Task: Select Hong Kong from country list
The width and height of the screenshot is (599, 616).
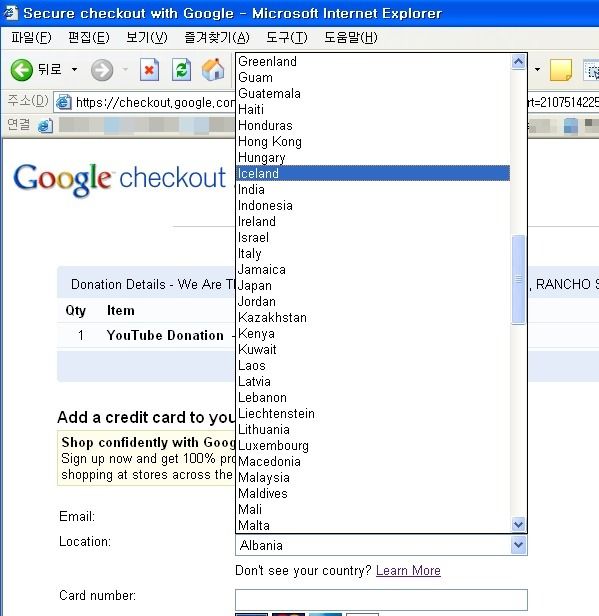Action: pyautogui.click(x=373, y=141)
